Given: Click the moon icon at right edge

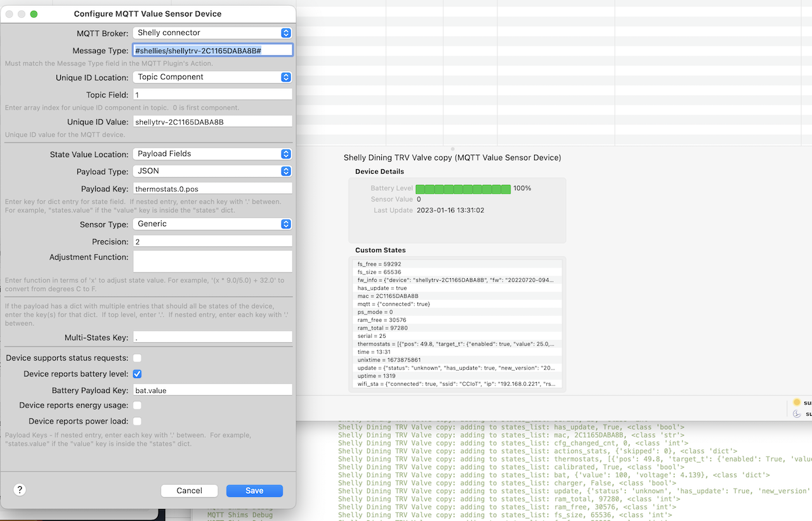Looking at the screenshot, I should [797, 414].
